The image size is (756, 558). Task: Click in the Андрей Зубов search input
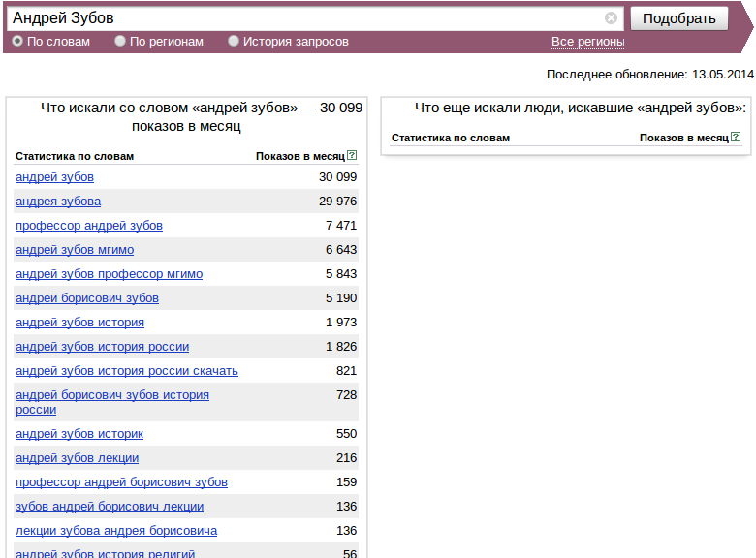pyautogui.click(x=308, y=18)
